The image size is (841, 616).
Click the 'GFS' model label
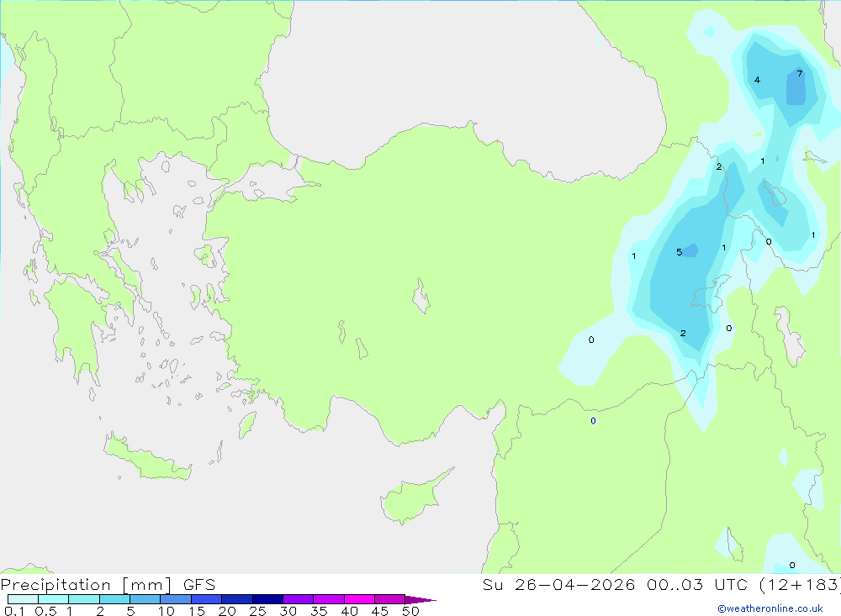199,585
